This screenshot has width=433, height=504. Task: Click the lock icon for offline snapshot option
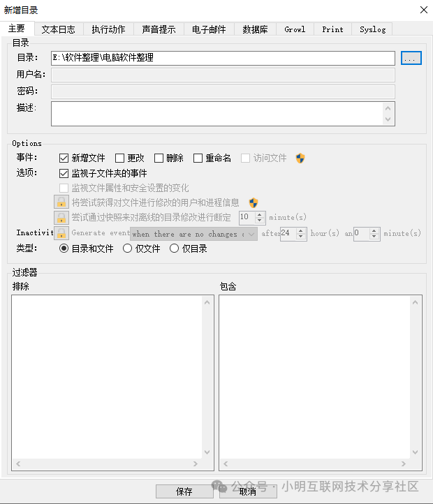click(x=61, y=217)
